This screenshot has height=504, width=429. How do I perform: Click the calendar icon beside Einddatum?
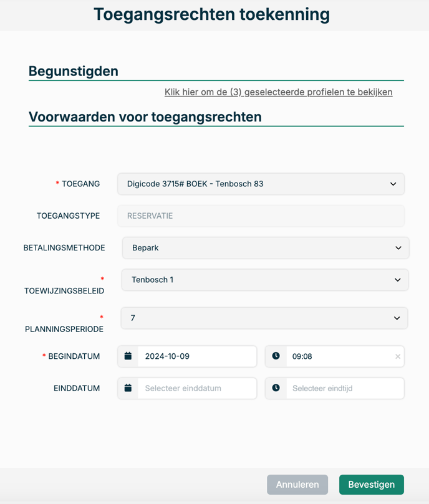click(x=128, y=388)
